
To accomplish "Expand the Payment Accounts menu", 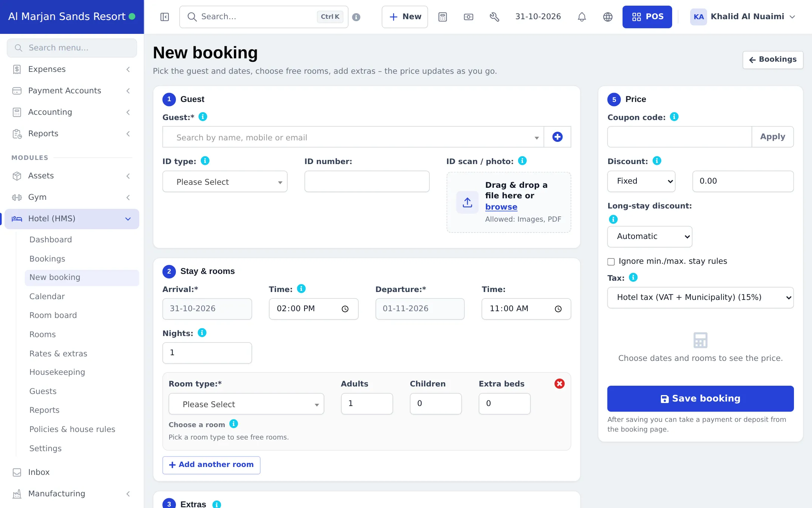I will pyautogui.click(x=72, y=91).
